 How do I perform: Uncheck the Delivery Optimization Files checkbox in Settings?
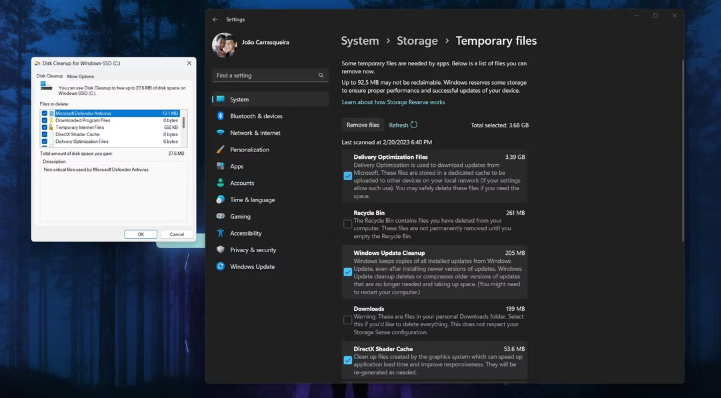pyautogui.click(x=348, y=176)
